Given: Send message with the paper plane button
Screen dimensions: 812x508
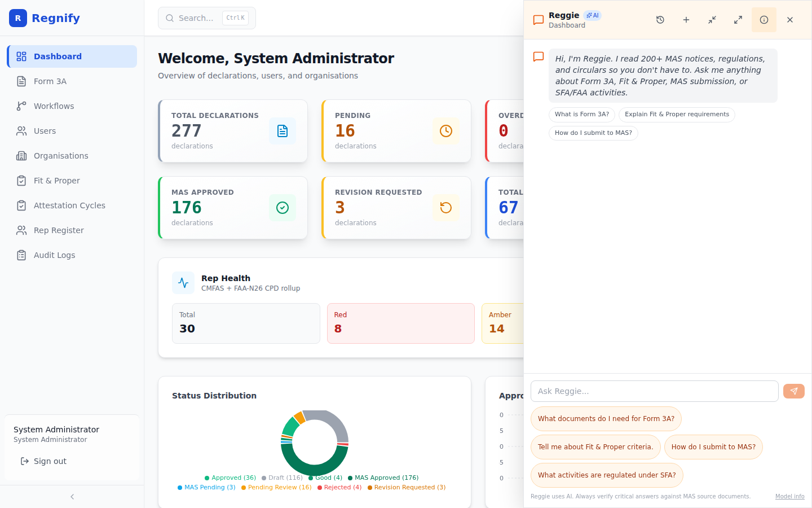Looking at the screenshot, I should [794, 391].
